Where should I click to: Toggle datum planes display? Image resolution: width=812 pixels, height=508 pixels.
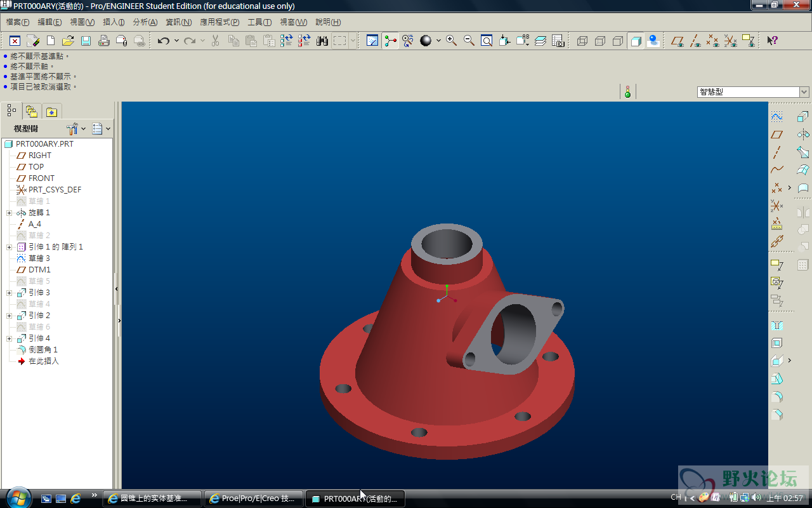coord(677,41)
